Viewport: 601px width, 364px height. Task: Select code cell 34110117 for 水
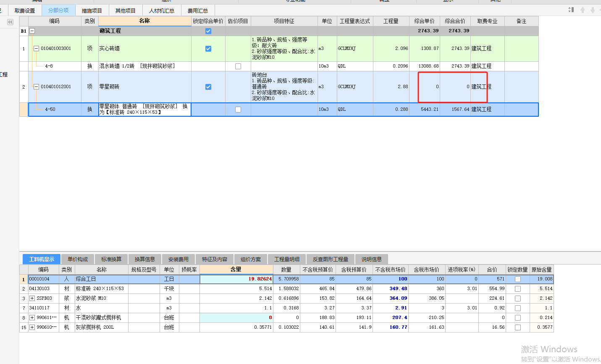[x=44, y=308]
